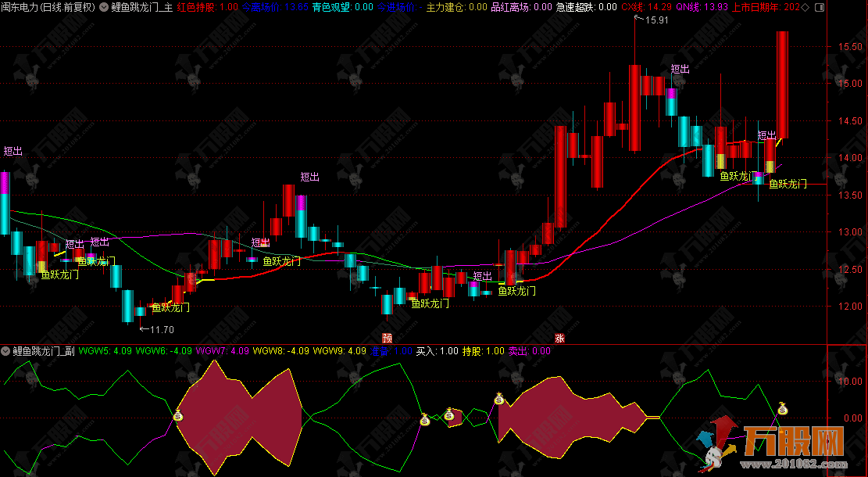The image size is (868, 477).
Task: Click the 准备: 1.00 value
Action: 391,350
